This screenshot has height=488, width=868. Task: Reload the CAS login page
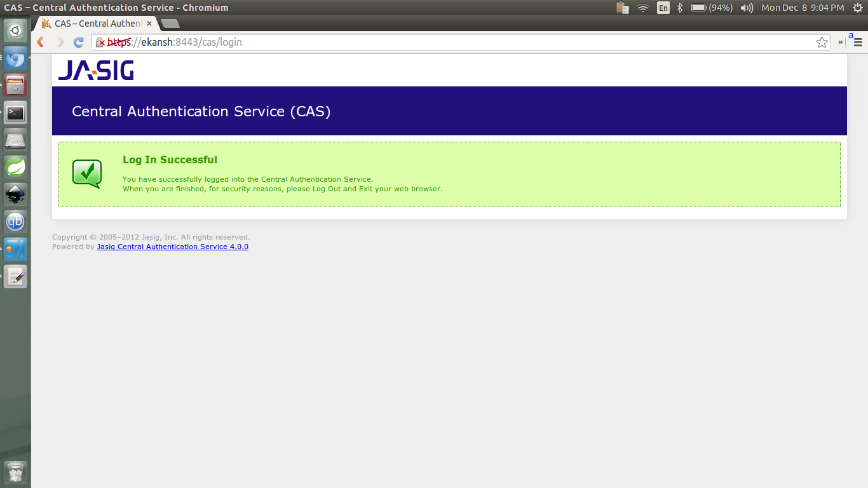click(x=78, y=42)
